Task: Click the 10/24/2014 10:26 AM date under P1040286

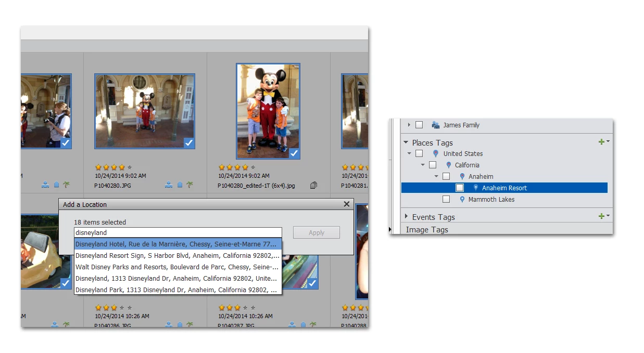Action: [x=122, y=316]
